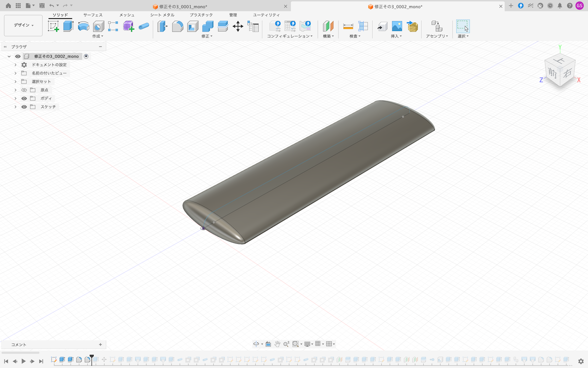
Task: Switch to the プラスチック tab
Action: pos(201,15)
